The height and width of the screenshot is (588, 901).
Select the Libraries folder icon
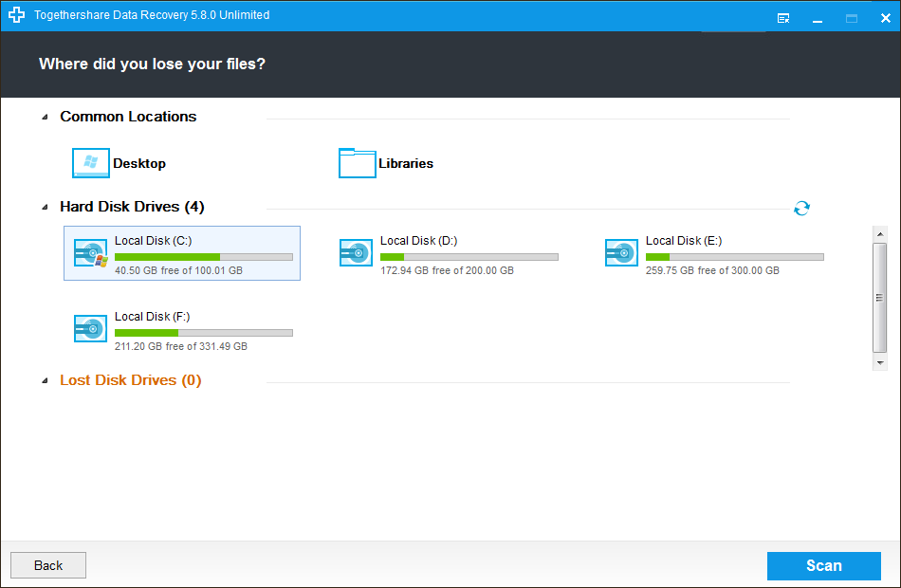(357, 163)
